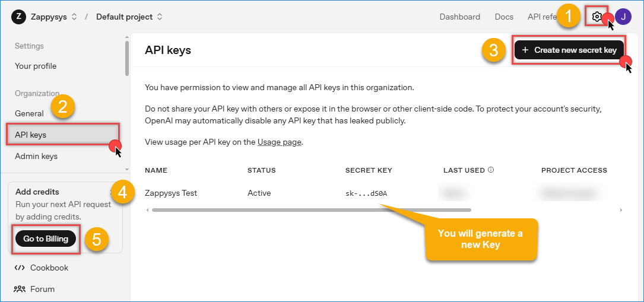
Task: Click the Last Used info icon
Action: [491, 170]
